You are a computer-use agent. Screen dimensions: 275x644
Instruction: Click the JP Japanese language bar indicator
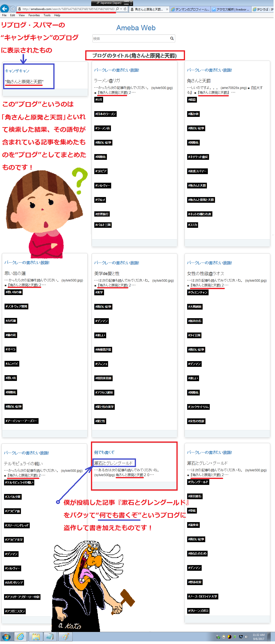click(x=109, y=3)
